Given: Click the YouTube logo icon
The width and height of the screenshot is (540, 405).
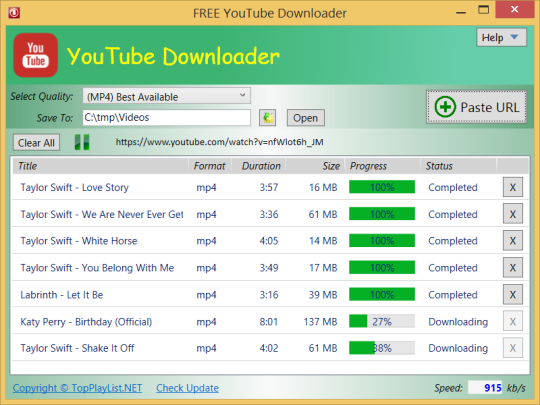Looking at the screenshot, I should click(35, 55).
